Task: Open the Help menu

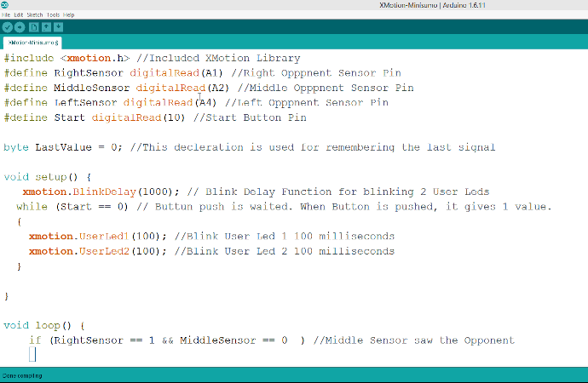Action: click(x=68, y=15)
